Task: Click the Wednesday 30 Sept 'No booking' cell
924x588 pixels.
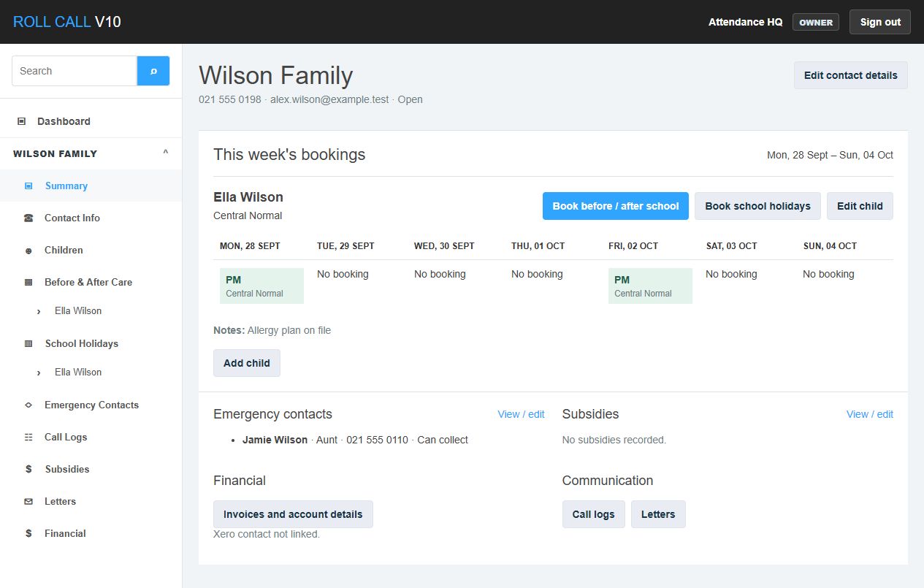Action: pyautogui.click(x=440, y=274)
